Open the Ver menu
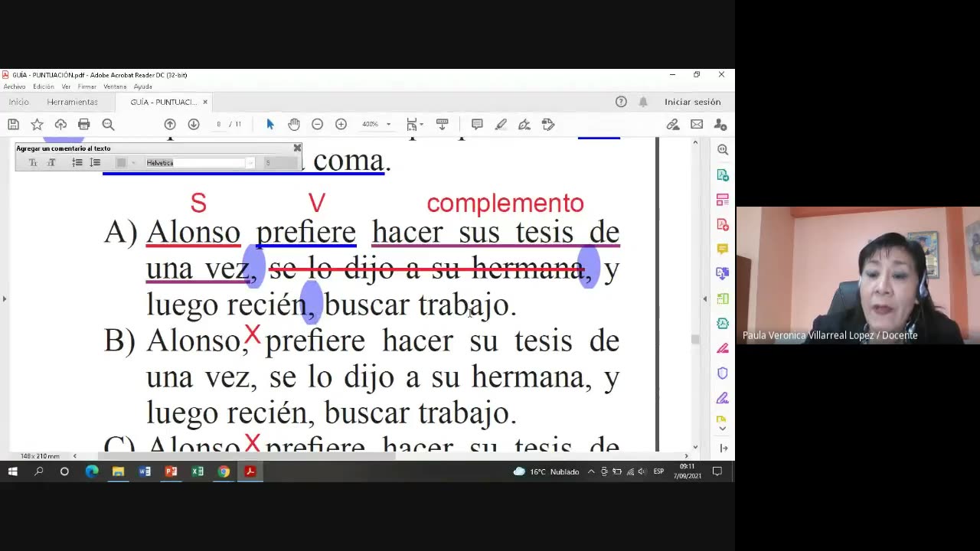Screen dimensions: 980x551 (x=66, y=86)
